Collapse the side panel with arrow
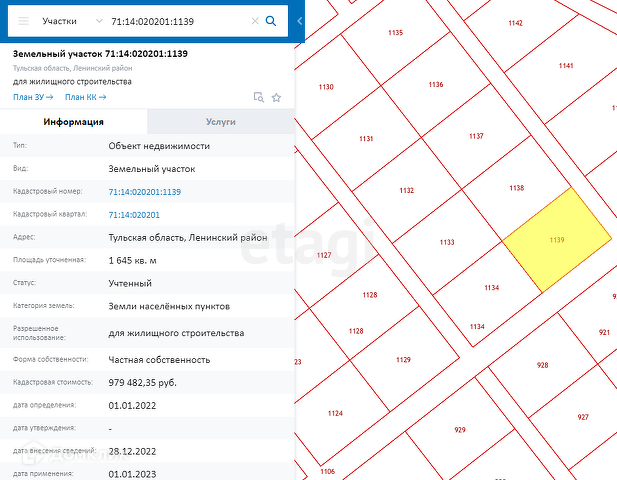Viewport: 617px width, 480px height. [299, 21]
